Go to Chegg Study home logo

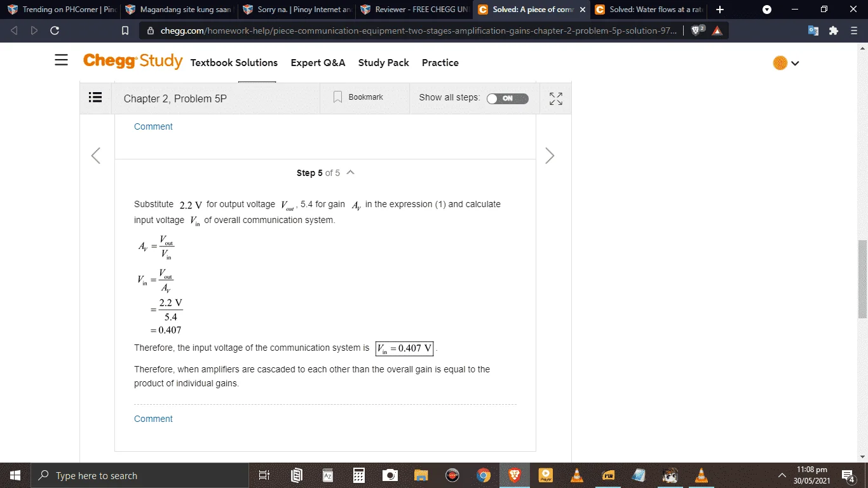pyautogui.click(x=133, y=61)
